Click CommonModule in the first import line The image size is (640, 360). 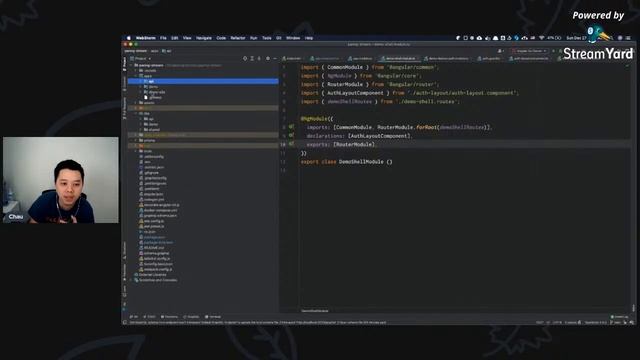pos(345,67)
